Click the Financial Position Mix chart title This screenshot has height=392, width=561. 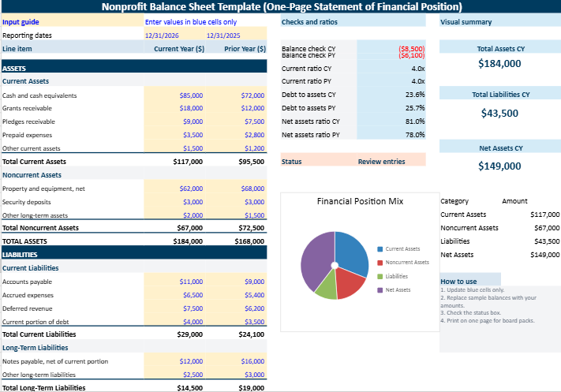tap(359, 201)
